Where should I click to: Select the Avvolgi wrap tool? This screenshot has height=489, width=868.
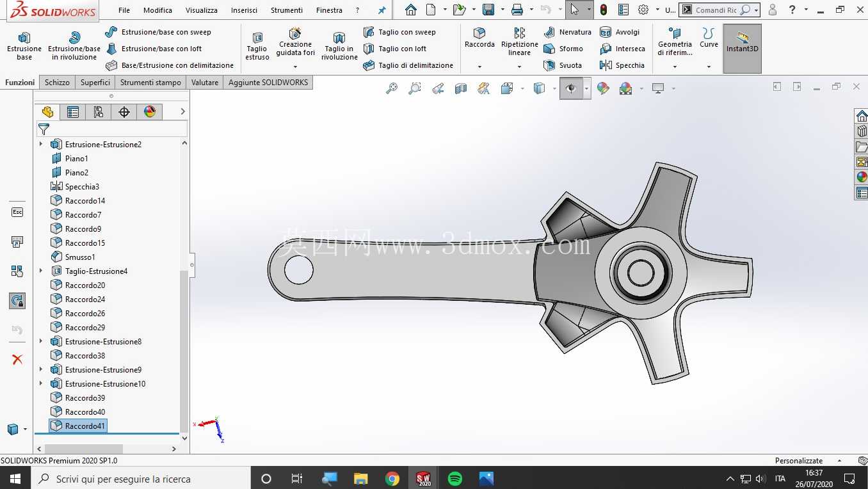[x=620, y=32]
